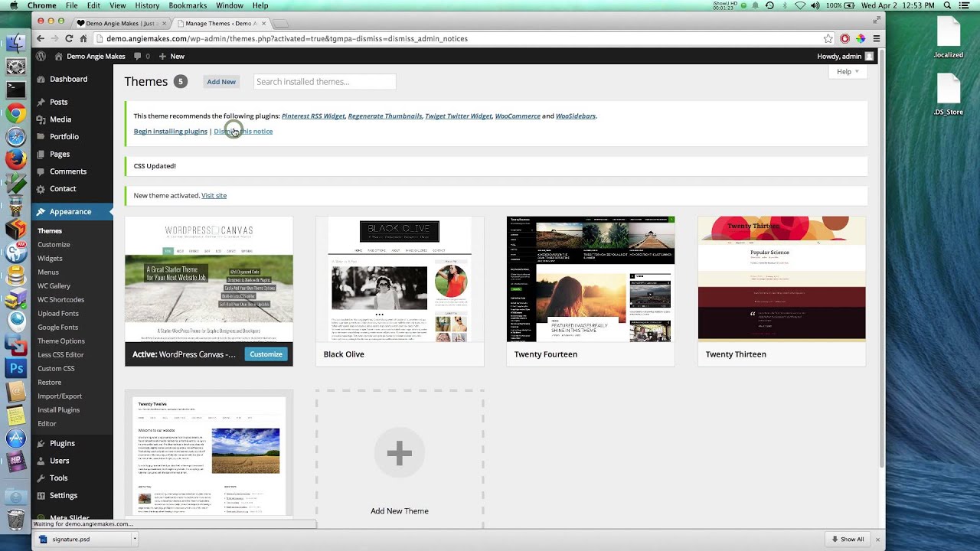Open Menus under Appearance

tap(48, 272)
